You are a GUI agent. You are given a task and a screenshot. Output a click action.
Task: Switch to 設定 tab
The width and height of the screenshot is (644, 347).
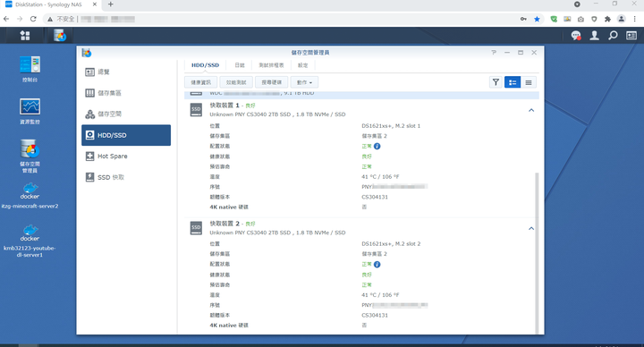302,65
